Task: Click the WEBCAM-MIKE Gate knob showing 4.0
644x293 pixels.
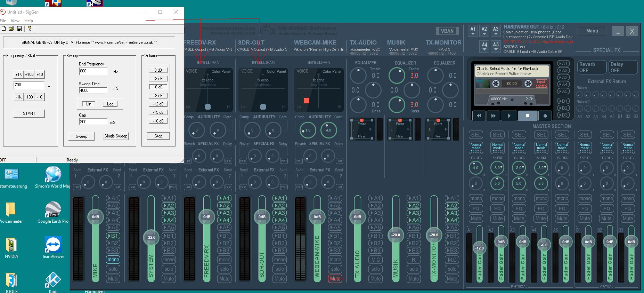Action: 328,130
